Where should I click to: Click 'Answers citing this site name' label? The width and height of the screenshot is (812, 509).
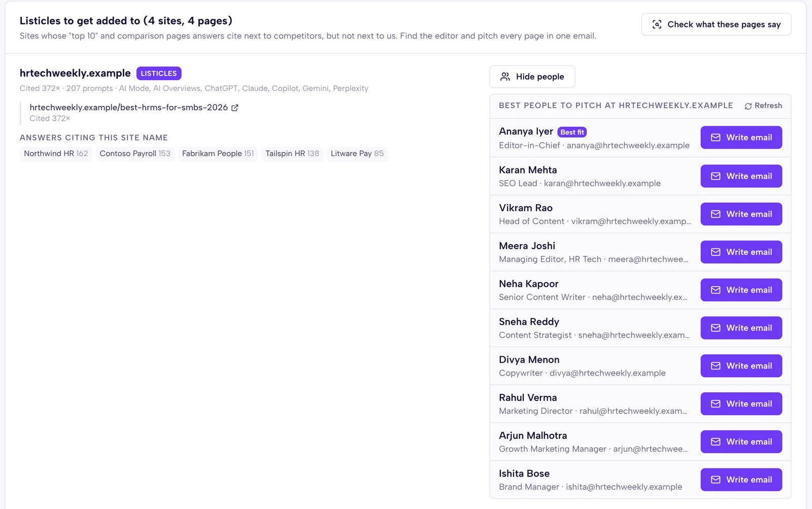click(x=93, y=138)
